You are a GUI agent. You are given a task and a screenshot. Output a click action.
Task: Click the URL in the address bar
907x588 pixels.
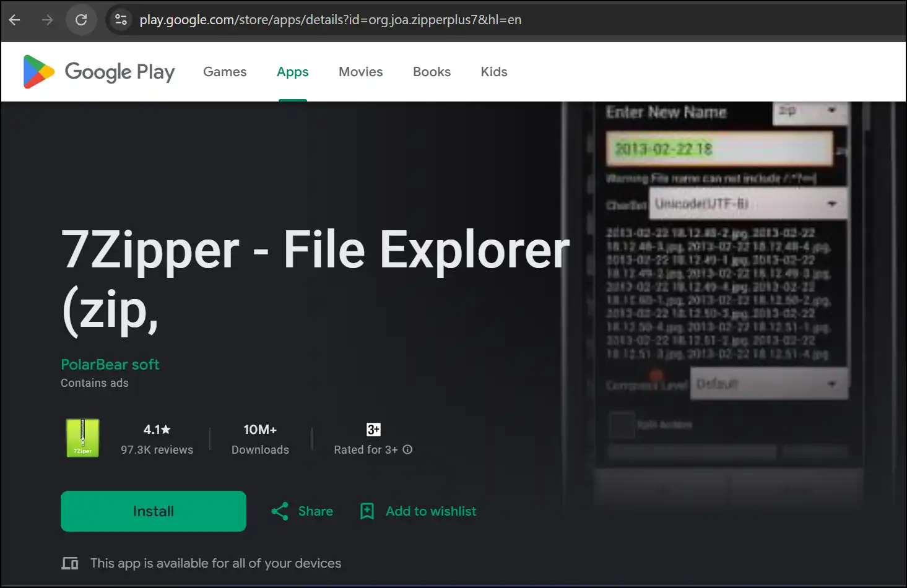(x=331, y=20)
